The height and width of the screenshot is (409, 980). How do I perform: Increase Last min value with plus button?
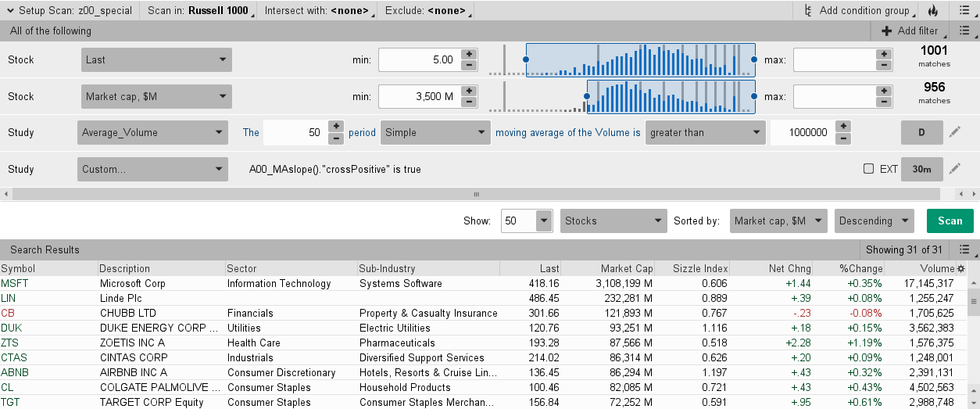coord(469,54)
